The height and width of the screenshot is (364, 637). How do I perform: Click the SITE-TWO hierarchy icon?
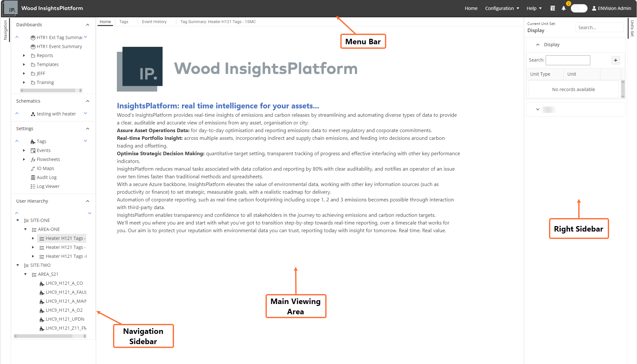click(26, 265)
